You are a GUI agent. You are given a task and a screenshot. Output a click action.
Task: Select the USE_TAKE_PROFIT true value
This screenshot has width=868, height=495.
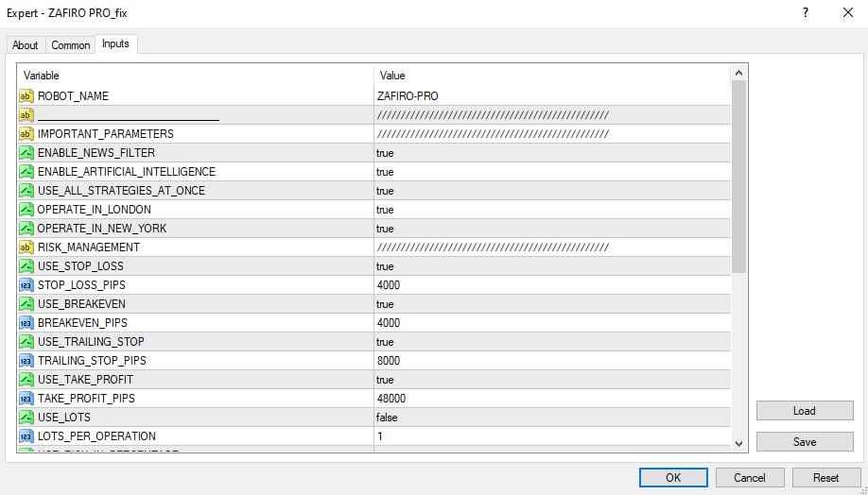[552, 380]
